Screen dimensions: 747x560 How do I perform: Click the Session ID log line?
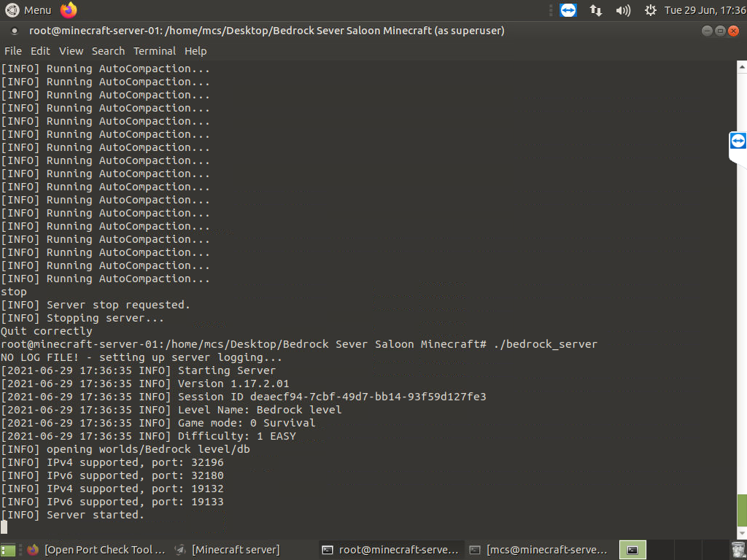pyautogui.click(x=244, y=397)
